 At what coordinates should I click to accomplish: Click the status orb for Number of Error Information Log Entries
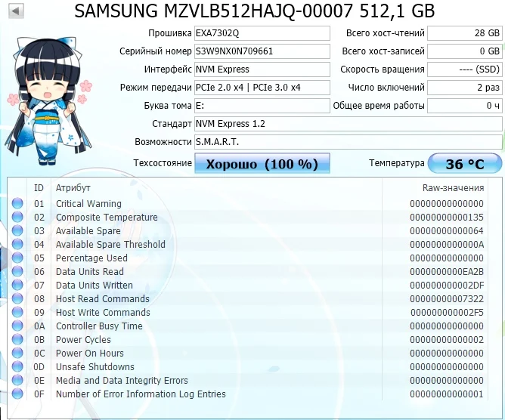tap(17, 394)
